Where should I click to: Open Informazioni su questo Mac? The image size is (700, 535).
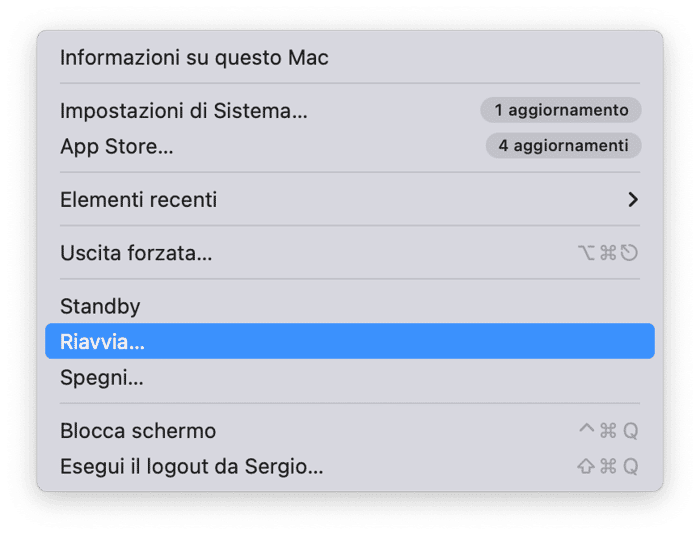(x=194, y=58)
